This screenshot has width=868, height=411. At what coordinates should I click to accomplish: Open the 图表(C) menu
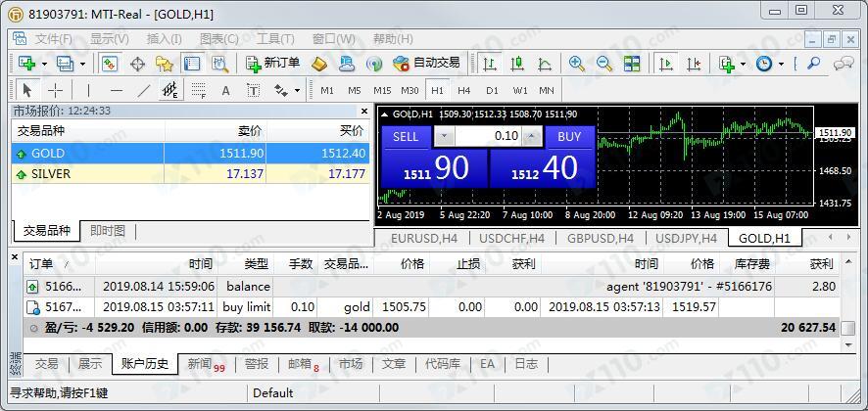coord(218,39)
